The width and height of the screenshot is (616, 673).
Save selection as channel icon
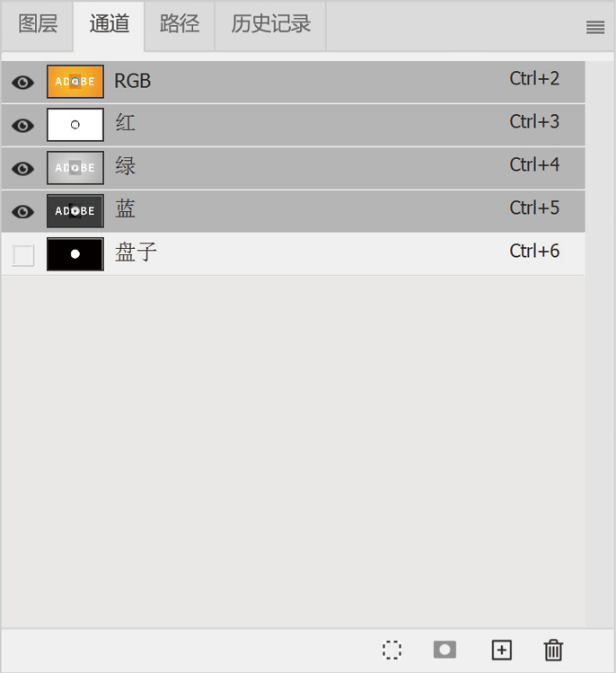coord(444,650)
